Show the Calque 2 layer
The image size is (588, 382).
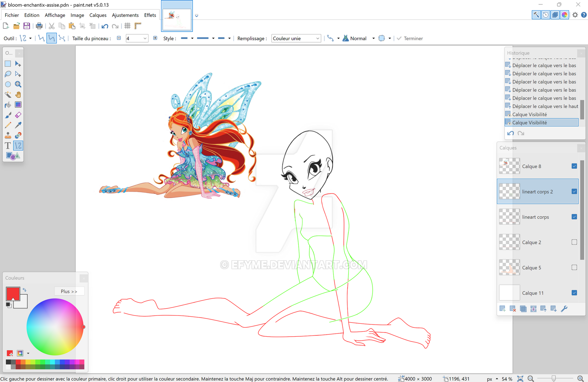(x=574, y=242)
